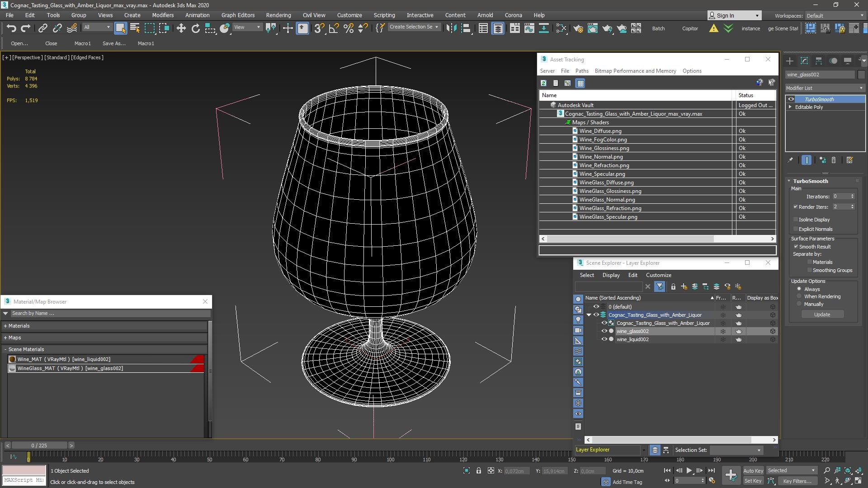Screen dimensions: 868x488
Task: Enable Explicit Normals checkbox
Action: point(796,229)
